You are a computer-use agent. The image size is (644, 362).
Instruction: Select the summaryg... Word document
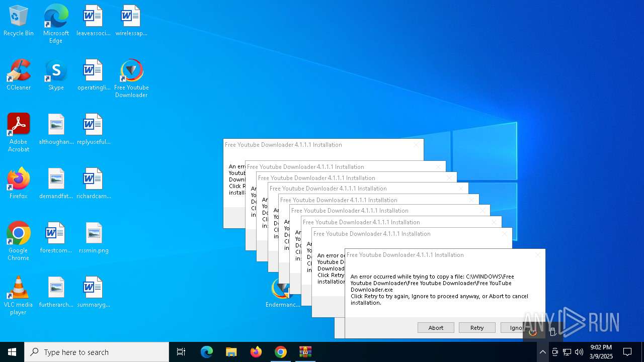[93, 292]
